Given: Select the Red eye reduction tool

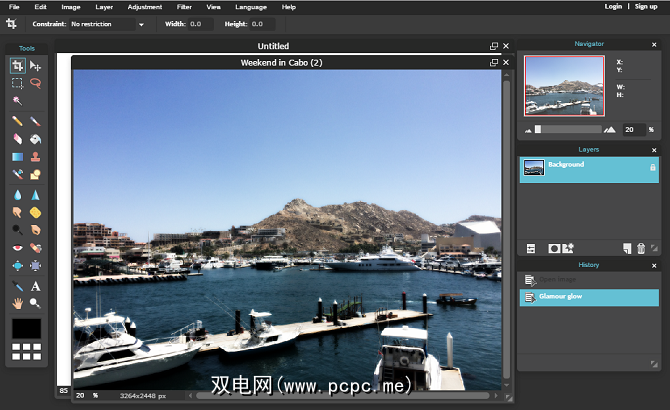Looking at the screenshot, I should [18, 248].
